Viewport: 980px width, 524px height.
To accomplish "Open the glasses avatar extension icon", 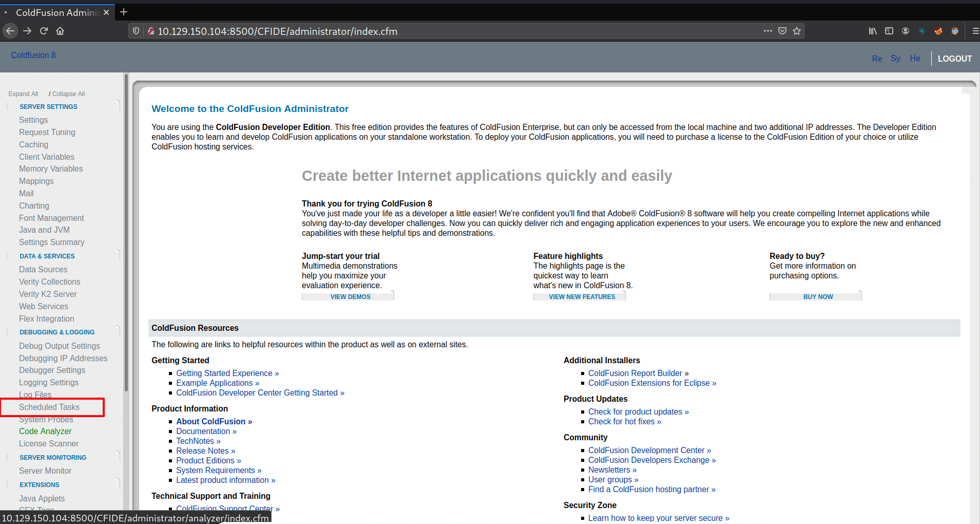I will [x=955, y=31].
